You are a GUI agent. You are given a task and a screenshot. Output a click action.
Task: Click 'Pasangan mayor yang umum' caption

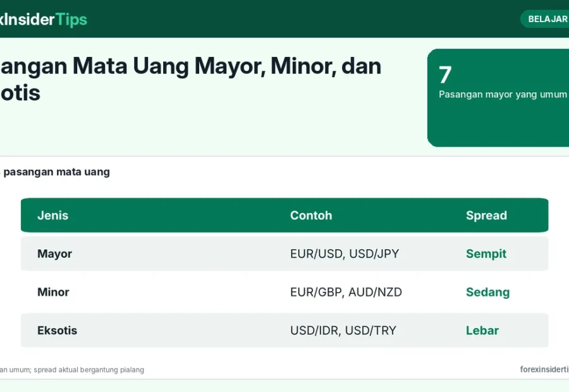click(x=503, y=94)
